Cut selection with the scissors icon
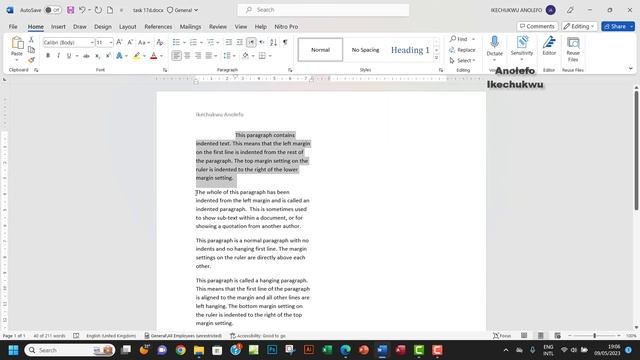The width and height of the screenshot is (640, 360). [x=31, y=40]
